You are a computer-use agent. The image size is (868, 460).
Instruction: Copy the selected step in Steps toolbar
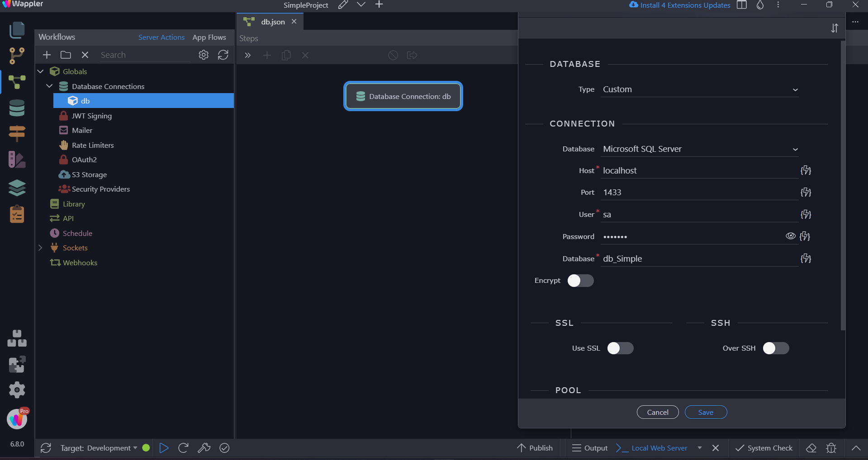pyautogui.click(x=286, y=55)
